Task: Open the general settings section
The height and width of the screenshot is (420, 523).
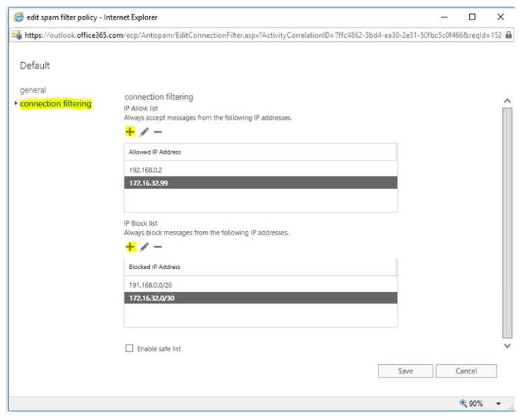Action: coord(32,90)
